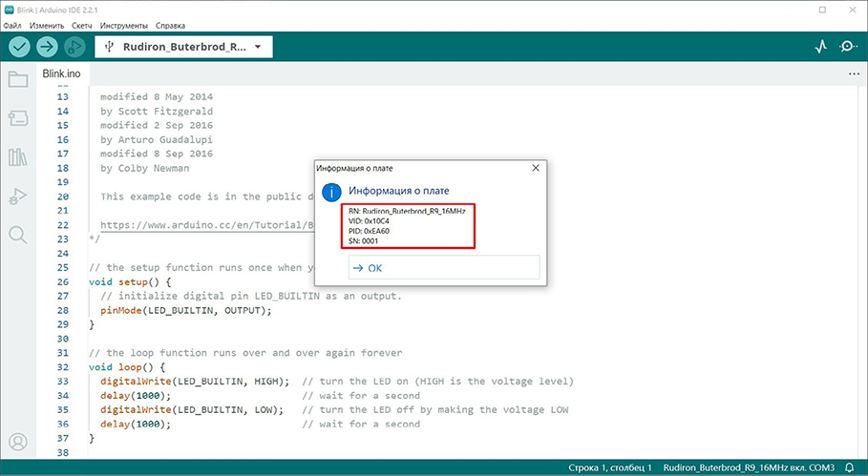Open the Справка menu
Viewport: 868px width, 476px height.
(x=171, y=26)
